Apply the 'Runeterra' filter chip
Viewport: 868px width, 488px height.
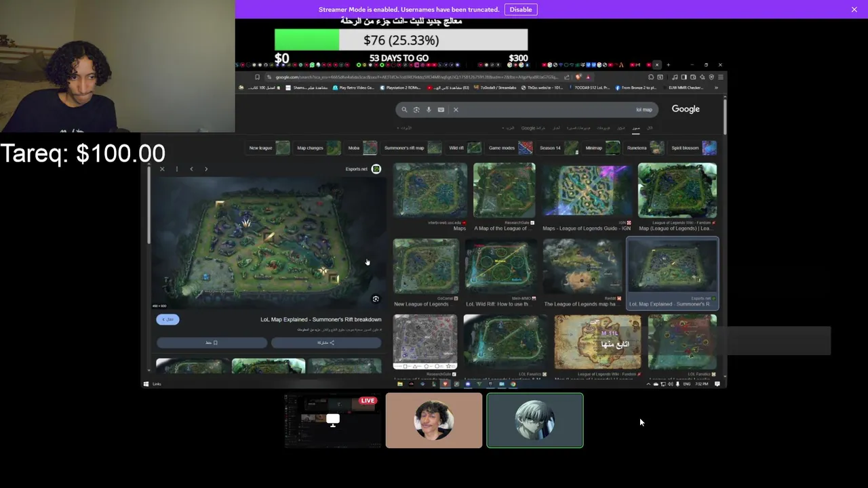645,148
